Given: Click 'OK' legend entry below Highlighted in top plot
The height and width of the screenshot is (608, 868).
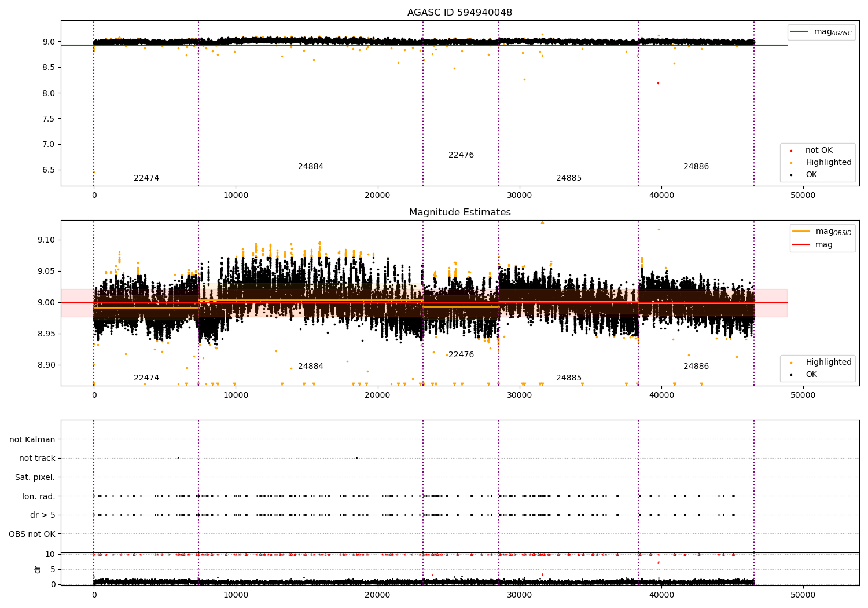Looking at the screenshot, I should click(x=811, y=175).
